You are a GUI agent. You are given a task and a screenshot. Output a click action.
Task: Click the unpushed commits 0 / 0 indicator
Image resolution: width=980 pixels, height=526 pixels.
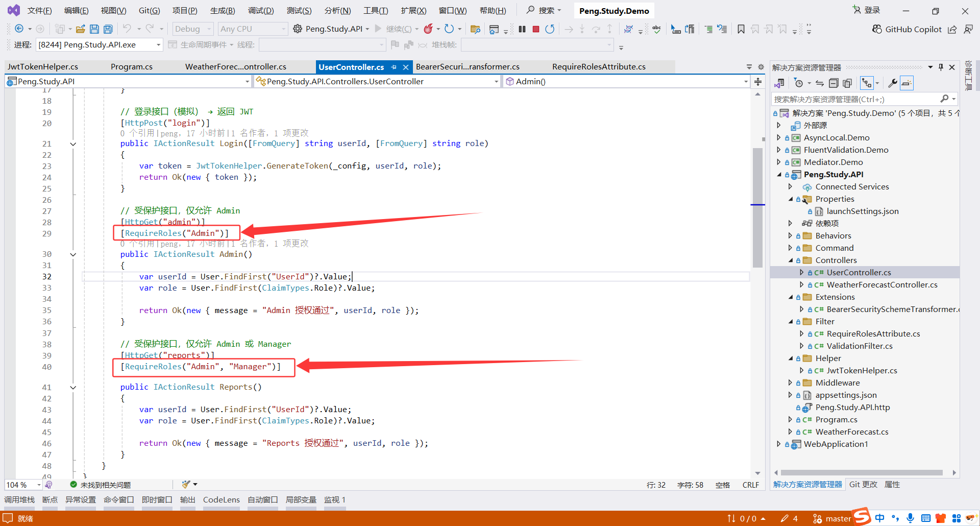click(x=746, y=518)
